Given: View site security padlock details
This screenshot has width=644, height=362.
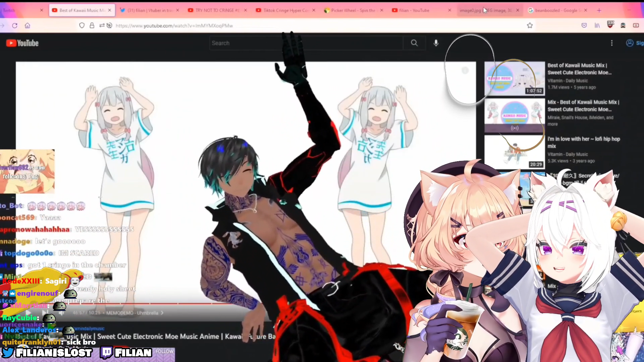Looking at the screenshot, I should [92, 25].
